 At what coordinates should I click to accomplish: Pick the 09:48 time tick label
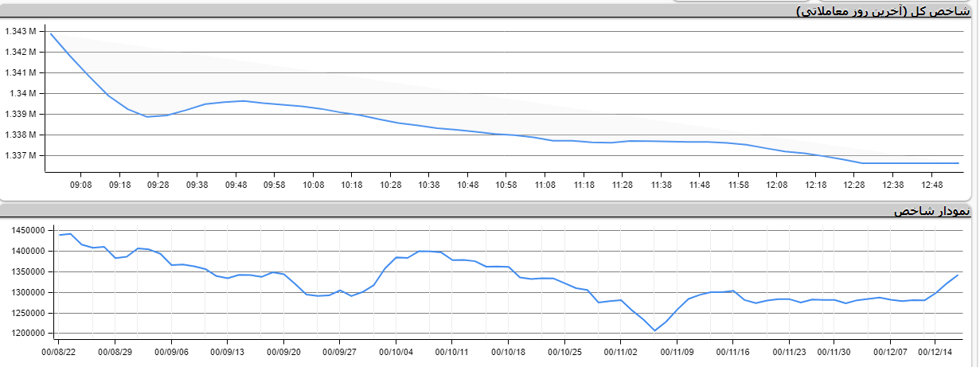click(x=236, y=185)
